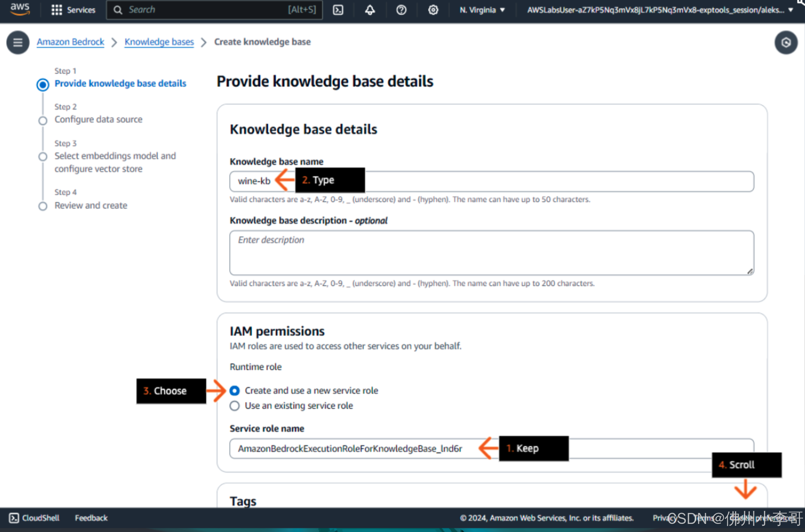Click the Knowledge base description text area
This screenshot has width=805, height=532.
[x=492, y=253]
